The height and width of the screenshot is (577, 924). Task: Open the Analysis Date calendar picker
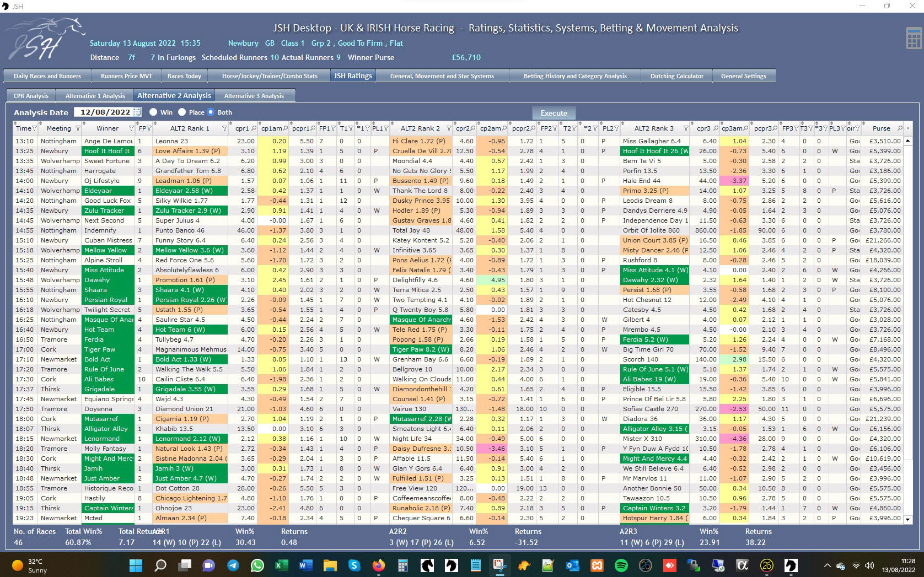tap(137, 112)
